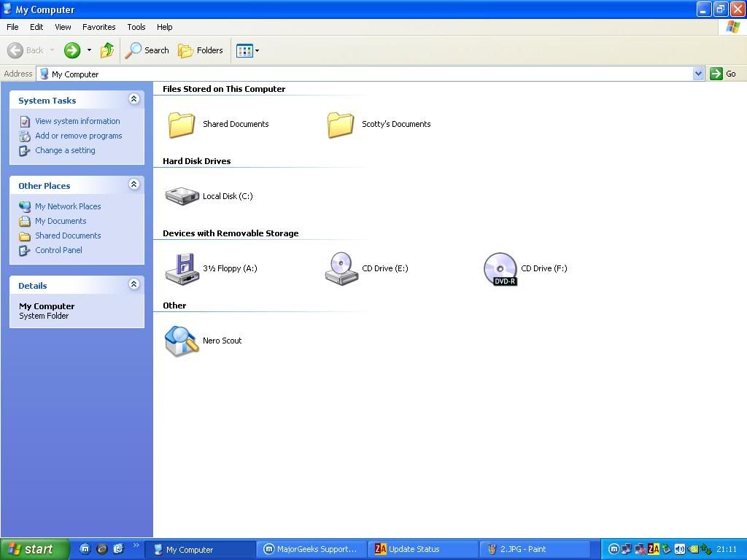Open the Tools menu
The width and height of the screenshot is (747, 560).
coord(136,27)
